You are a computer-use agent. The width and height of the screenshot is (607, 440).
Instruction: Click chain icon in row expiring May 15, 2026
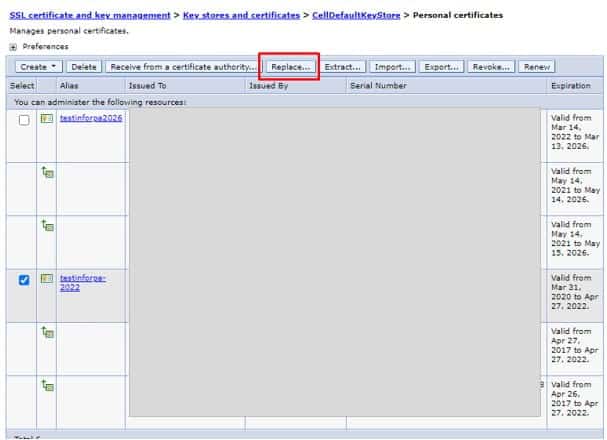[48, 226]
